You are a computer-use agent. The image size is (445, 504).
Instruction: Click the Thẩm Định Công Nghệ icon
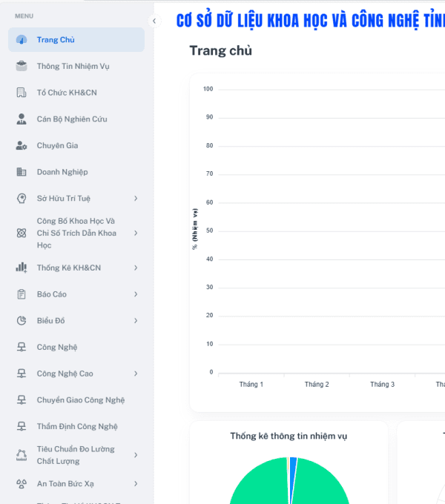(x=22, y=426)
